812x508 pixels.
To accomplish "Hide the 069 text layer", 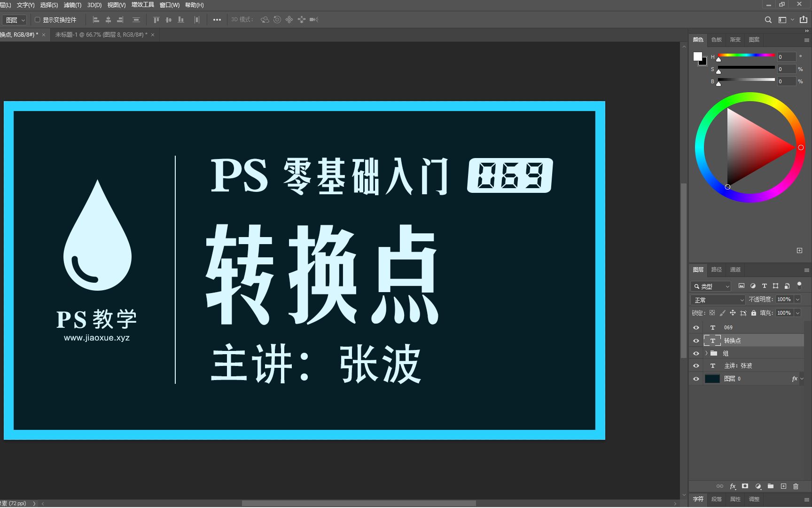I will point(696,327).
